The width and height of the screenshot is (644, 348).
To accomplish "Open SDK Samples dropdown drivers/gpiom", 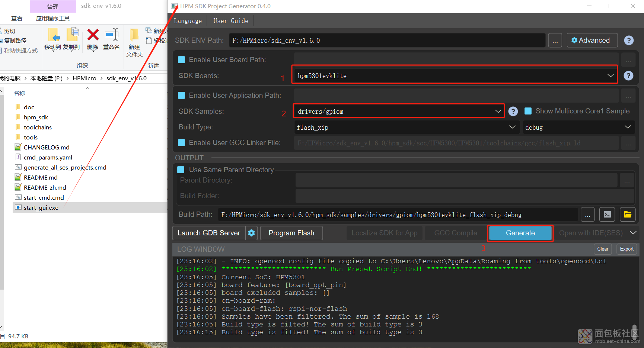I will (399, 111).
